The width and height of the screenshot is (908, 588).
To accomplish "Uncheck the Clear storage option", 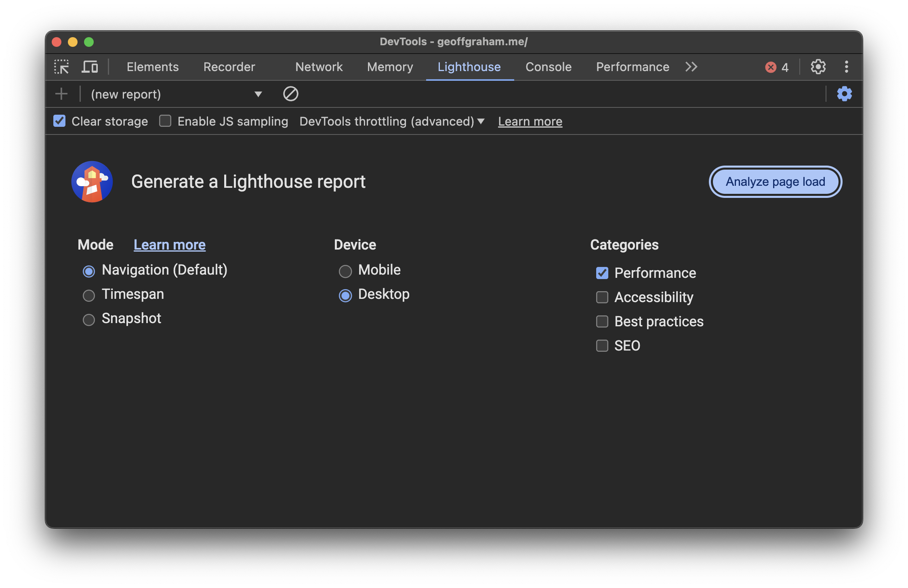I will pyautogui.click(x=59, y=121).
